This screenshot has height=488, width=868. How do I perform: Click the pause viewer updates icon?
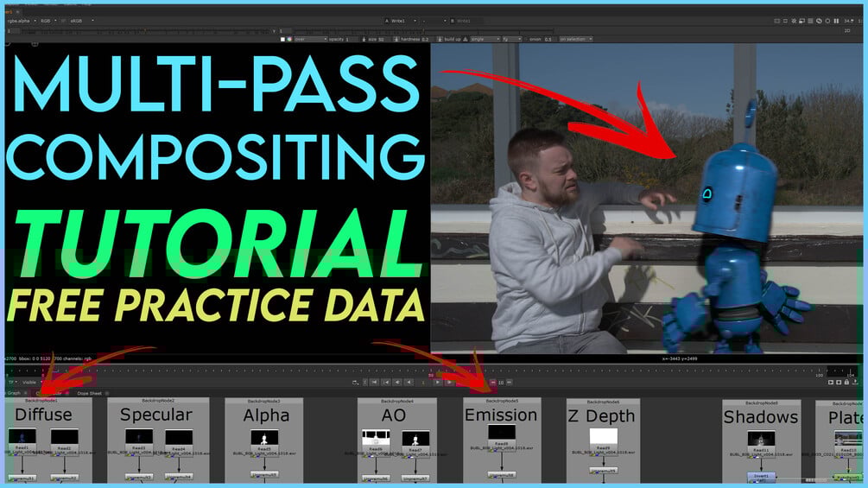click(x=836, y=21)
